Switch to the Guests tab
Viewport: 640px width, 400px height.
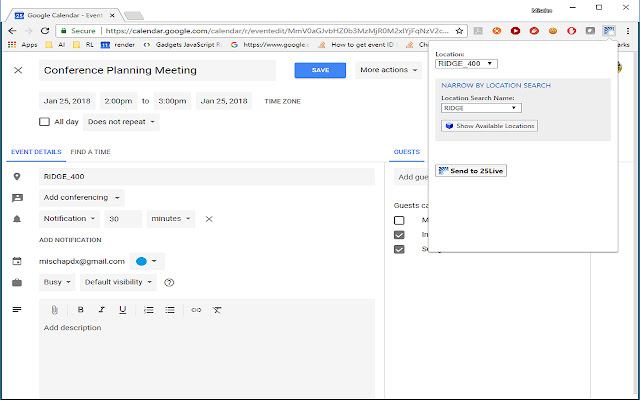coord(407,152)
